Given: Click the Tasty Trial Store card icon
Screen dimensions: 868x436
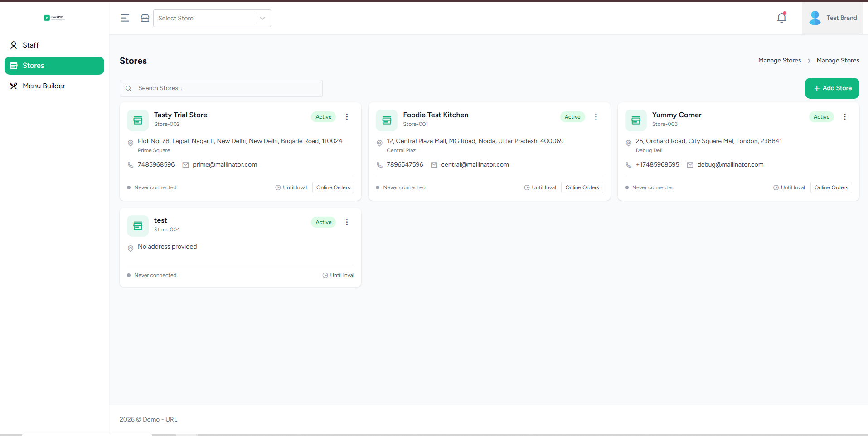Looking at the screenshot, I should coord(138,120).
